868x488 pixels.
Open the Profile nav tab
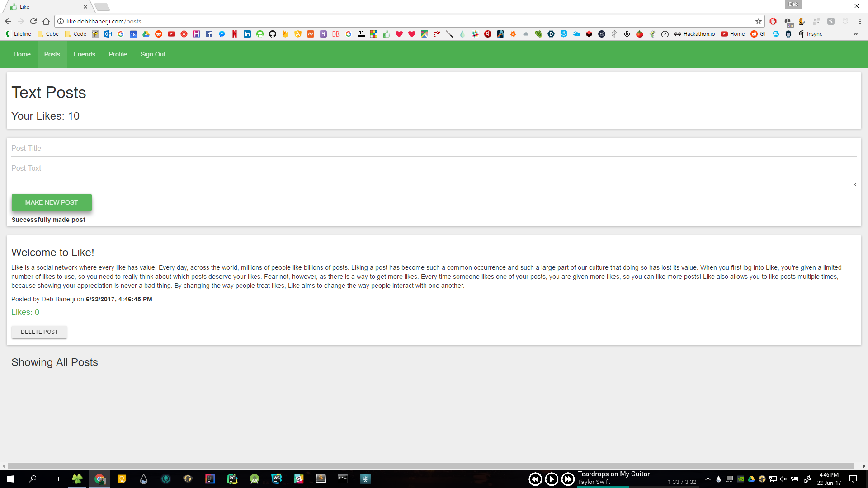(118, 54)
